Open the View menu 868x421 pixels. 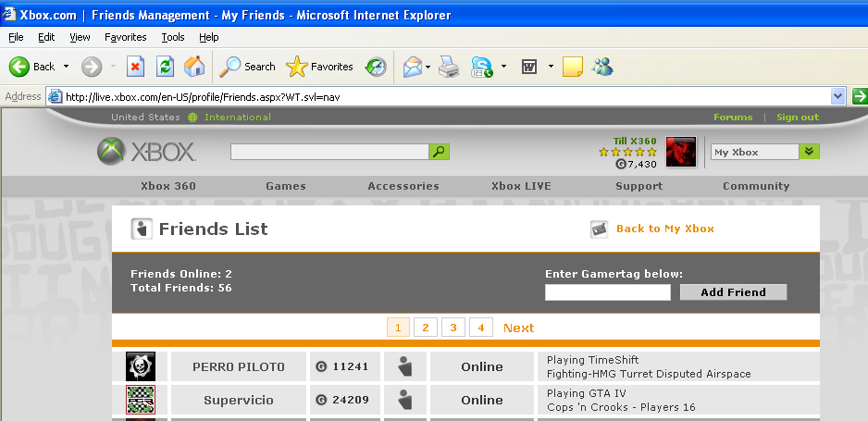pos(80,37)
